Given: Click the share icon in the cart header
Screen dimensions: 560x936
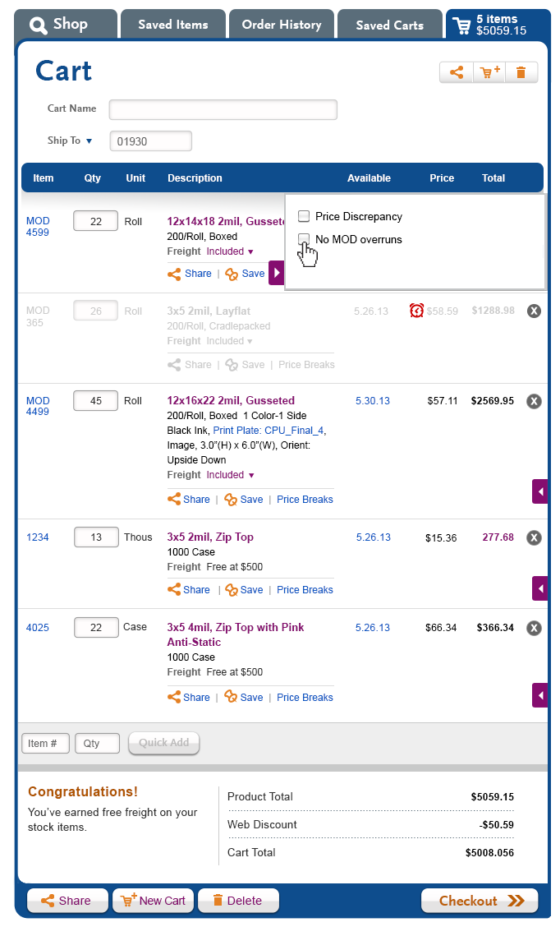Looking at the screenshot, I should (457, 72).
